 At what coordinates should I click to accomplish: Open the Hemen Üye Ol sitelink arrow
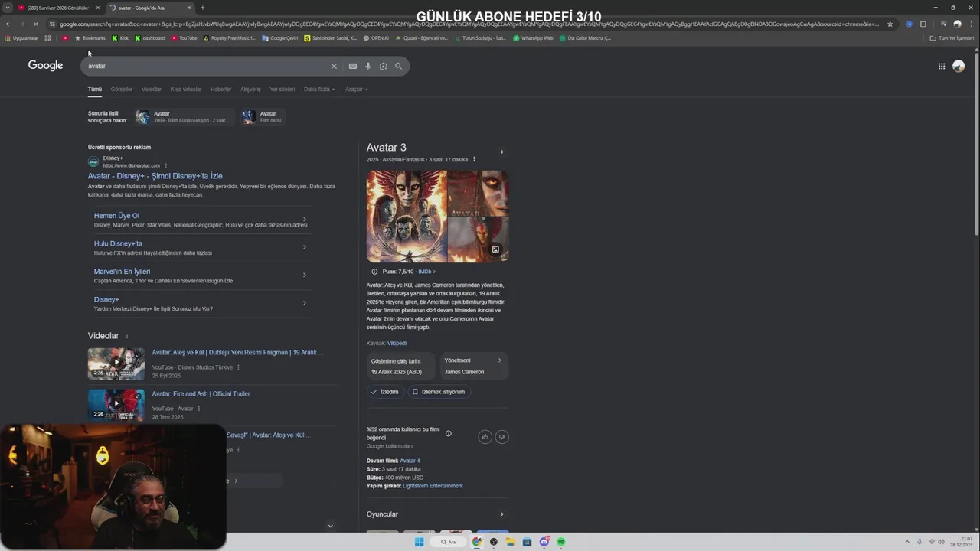coord(305,220)
